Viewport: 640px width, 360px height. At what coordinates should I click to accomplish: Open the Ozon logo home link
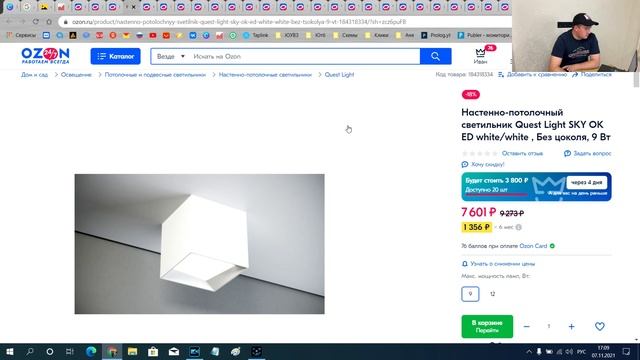point(45,56)
